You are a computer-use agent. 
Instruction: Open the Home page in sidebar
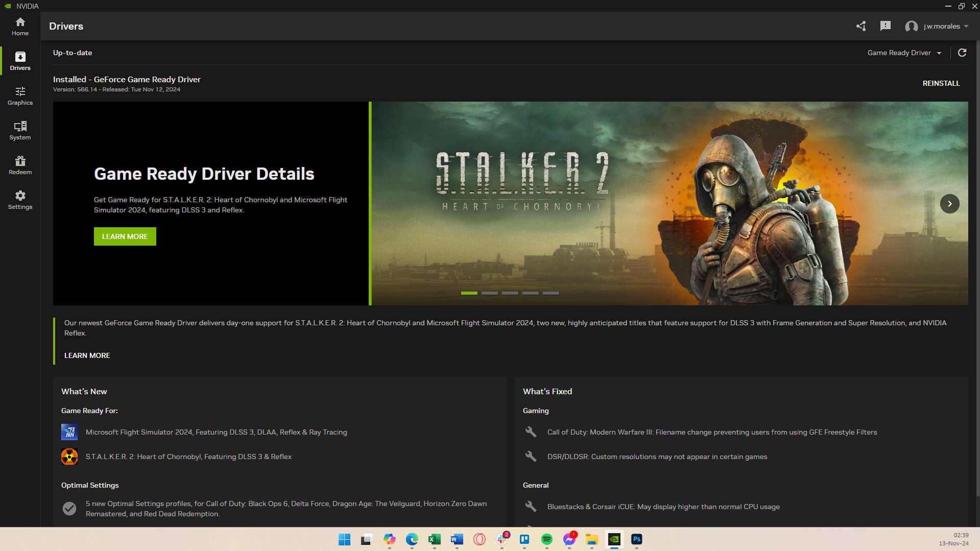[20, 26]
